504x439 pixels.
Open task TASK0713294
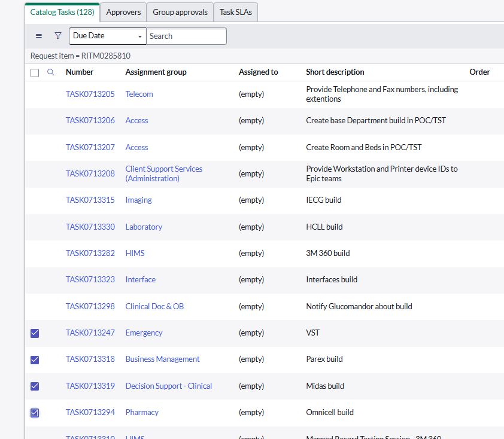tap(90, 412)
